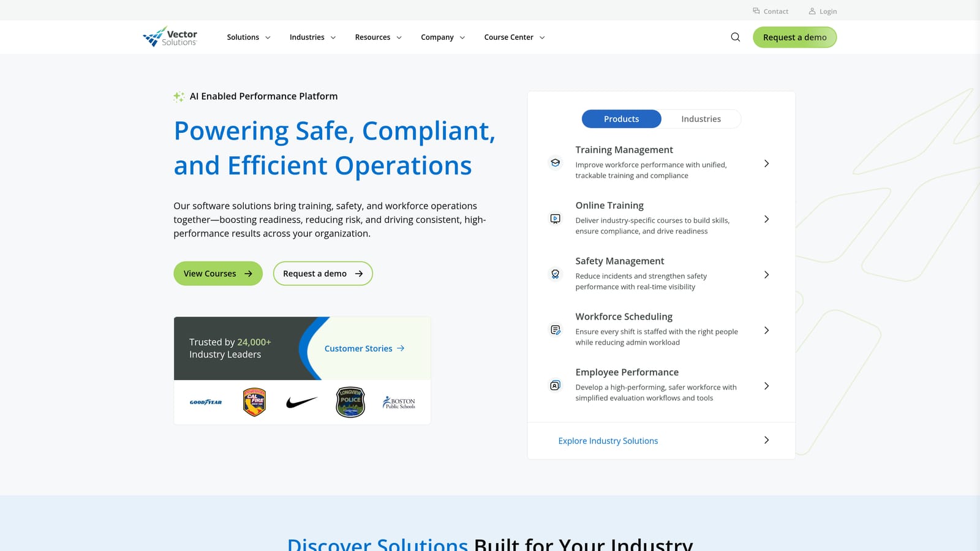Click the chevron on the Workforce Scheduling row
Screen dimensions: 980x551
pos(766,331)
